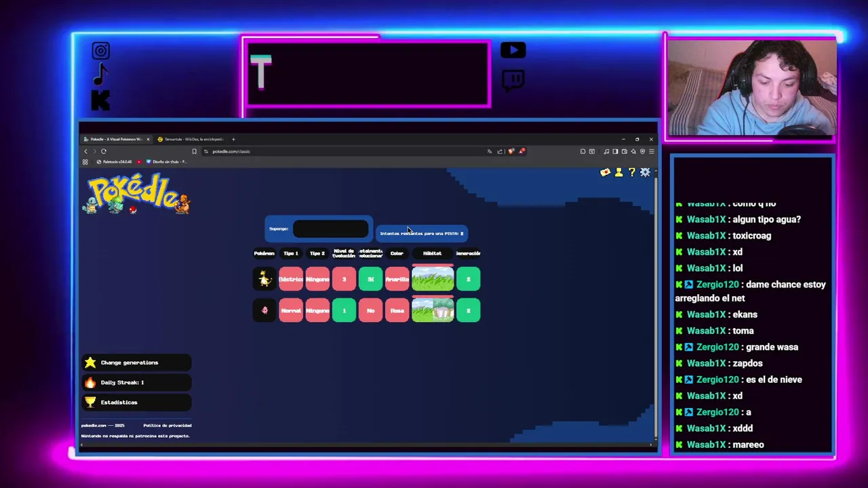Open Pokédle settings gear icon
This screenshot has height=488, width=868.
coord(645,173)
